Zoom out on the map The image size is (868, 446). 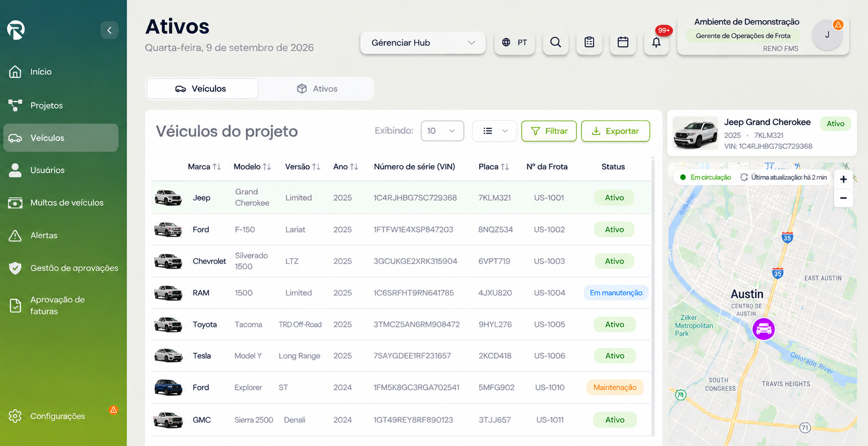pos(843,198)
